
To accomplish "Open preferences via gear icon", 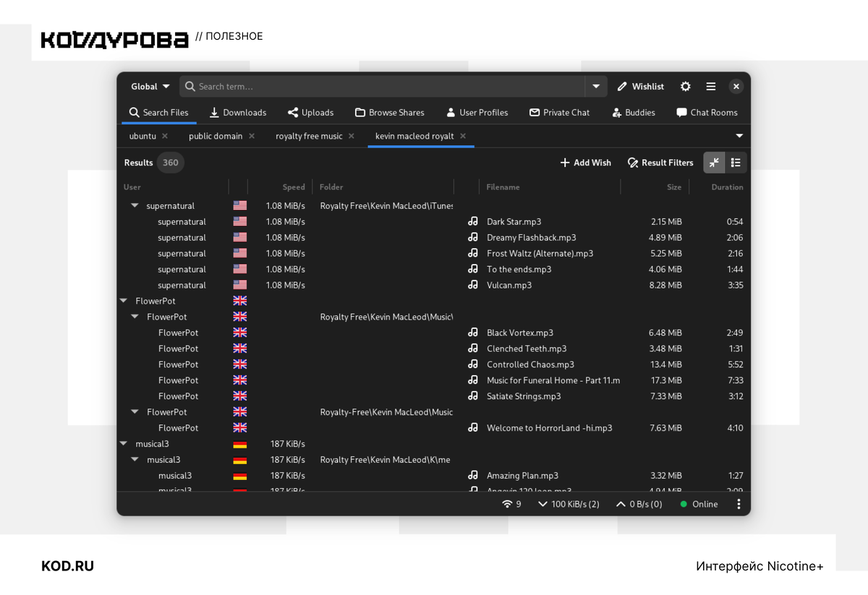I will tap(686, 87).
